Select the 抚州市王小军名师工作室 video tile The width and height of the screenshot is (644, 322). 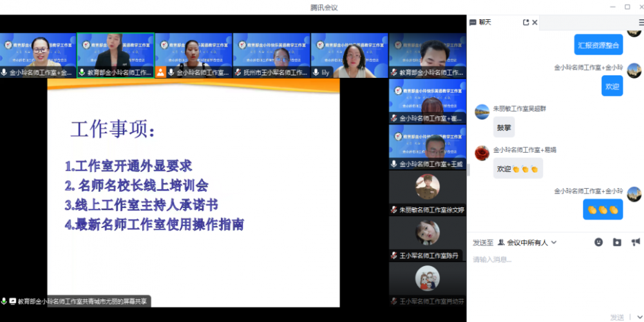(272, 55)
